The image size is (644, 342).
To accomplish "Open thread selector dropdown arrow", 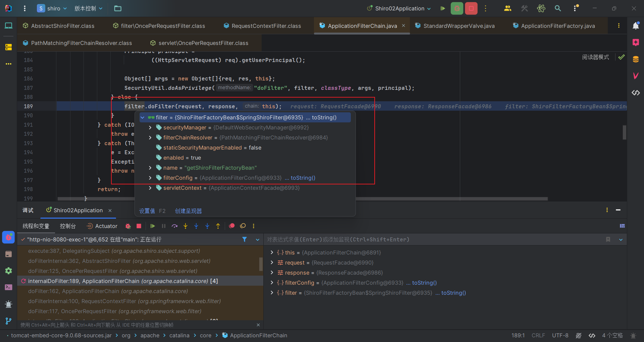I will click(x=258, y=239).
